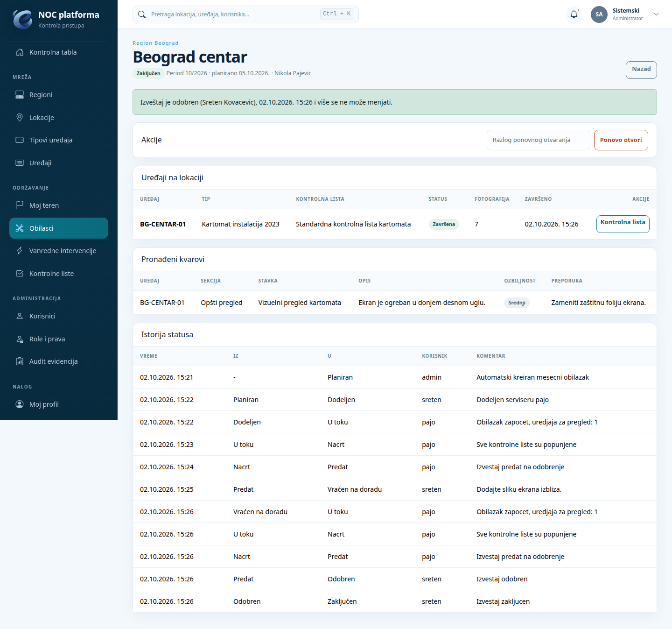Open the Regioni menu item

[59, 95]
